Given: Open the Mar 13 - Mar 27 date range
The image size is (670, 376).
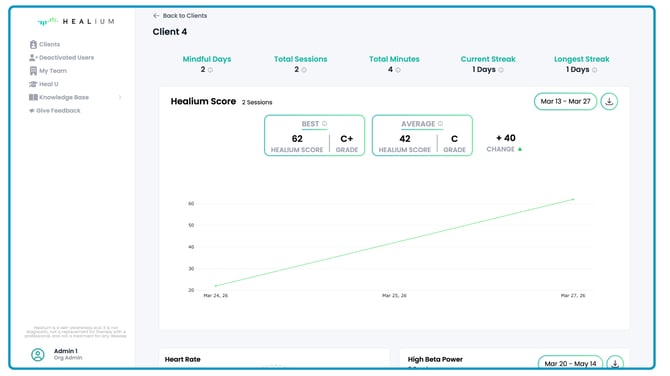Looking at the screenshot, I should coord(565,101).
